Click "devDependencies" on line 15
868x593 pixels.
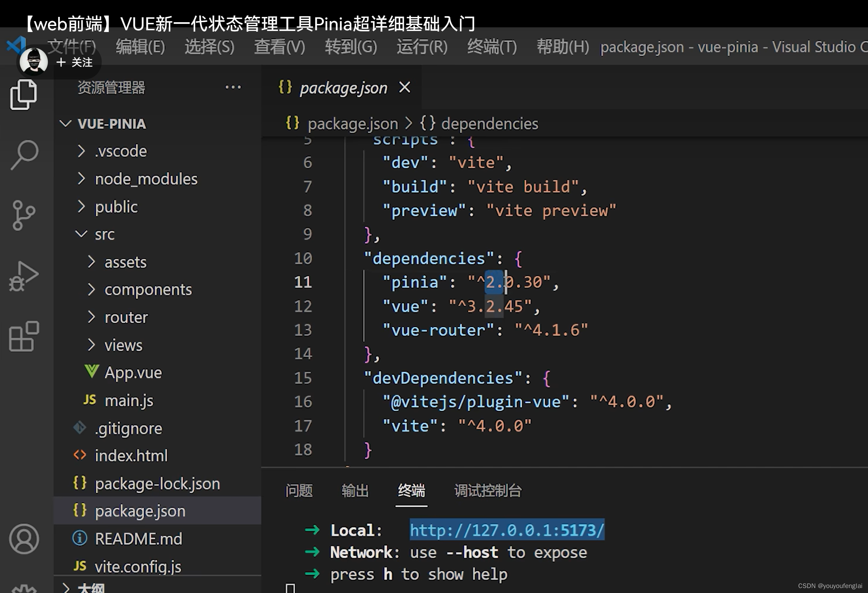pos(443,378)
